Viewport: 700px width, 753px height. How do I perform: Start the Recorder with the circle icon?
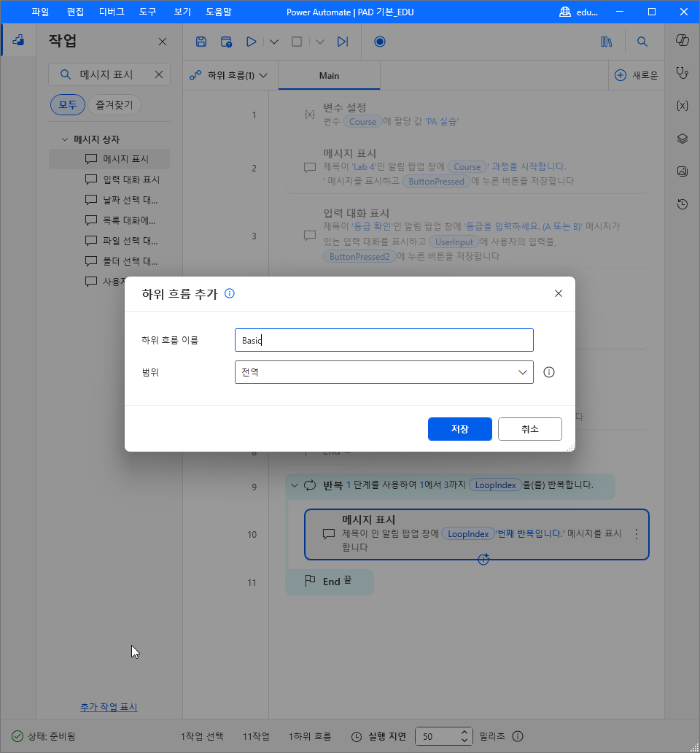(x=379, y=42)
